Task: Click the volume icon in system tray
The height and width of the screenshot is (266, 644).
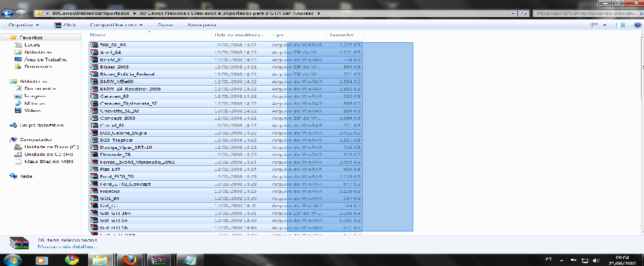Action: click(x=596, y=260)
